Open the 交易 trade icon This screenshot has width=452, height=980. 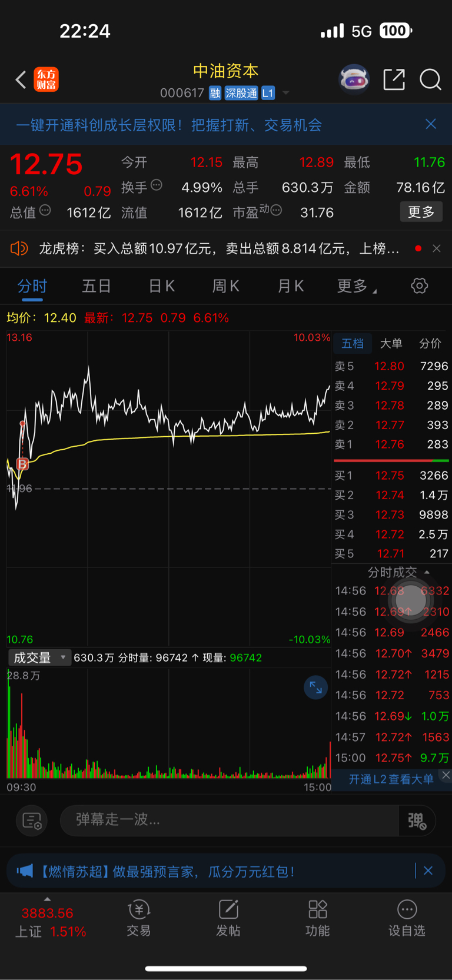(139, 918)
